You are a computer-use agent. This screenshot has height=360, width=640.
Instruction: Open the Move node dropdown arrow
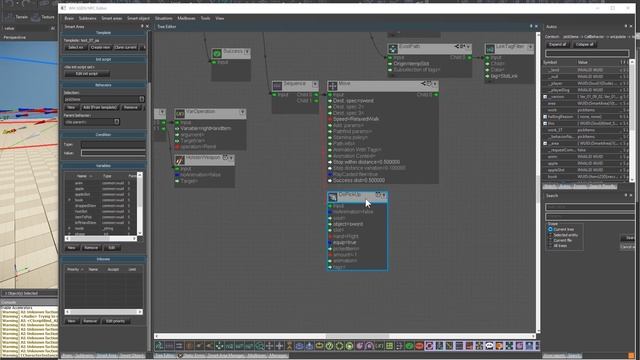435,84
